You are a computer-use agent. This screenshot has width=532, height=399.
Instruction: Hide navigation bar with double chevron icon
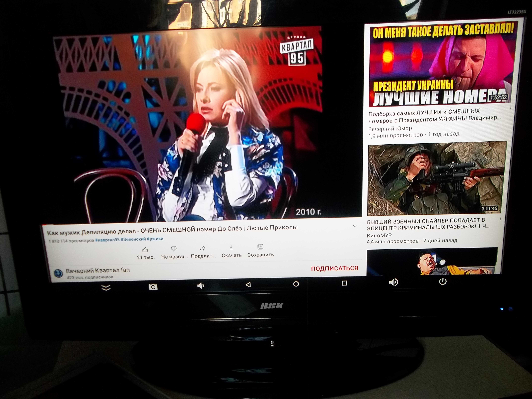(x=106, y=288)
